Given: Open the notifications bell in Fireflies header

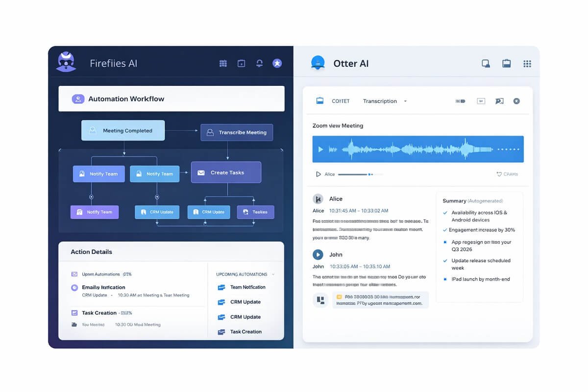Looking at the screenshot, I should [x=259, y=63].
